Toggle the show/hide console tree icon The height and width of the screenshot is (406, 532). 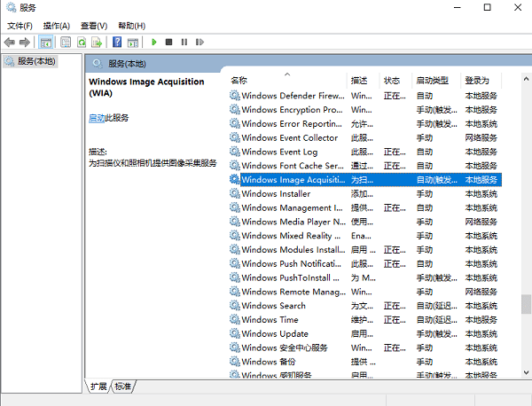(46, 43)
